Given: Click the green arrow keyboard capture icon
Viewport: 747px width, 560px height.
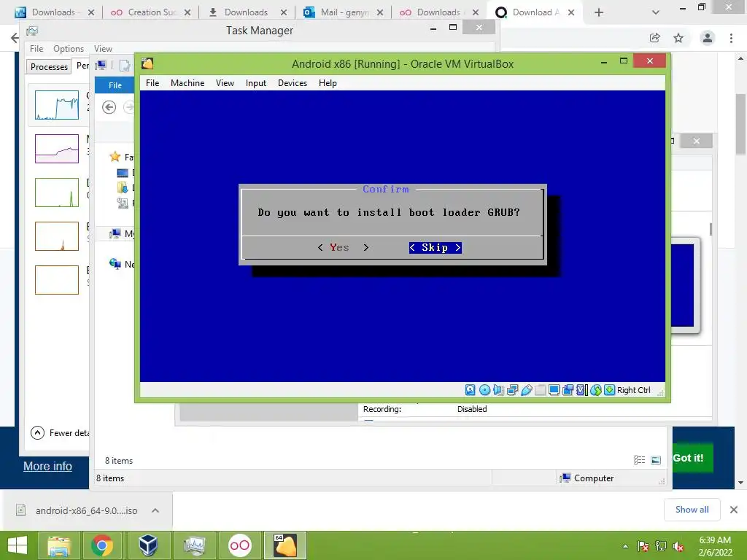Looking at the screenshot, I should point(609,390).
